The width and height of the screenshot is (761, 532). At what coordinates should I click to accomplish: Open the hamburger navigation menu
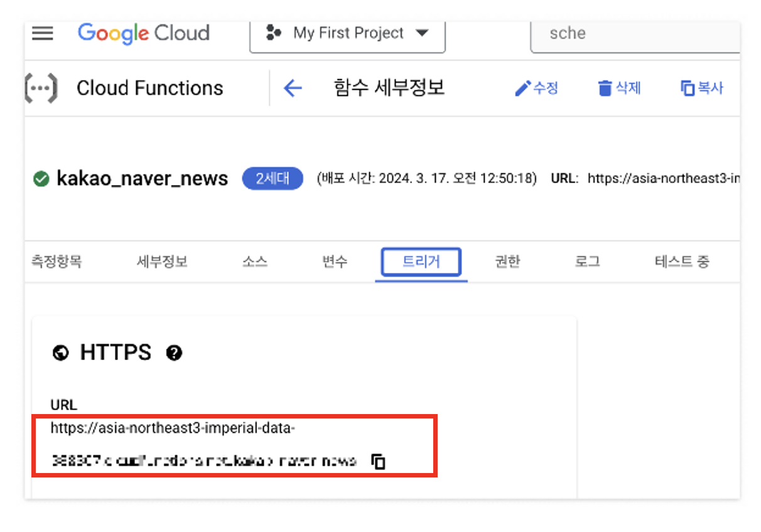(x=42, y=33)
